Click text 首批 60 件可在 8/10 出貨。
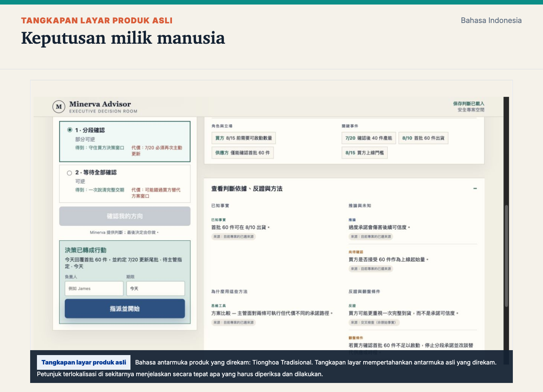The image size is (543, 392). click(x=241, y=227)
